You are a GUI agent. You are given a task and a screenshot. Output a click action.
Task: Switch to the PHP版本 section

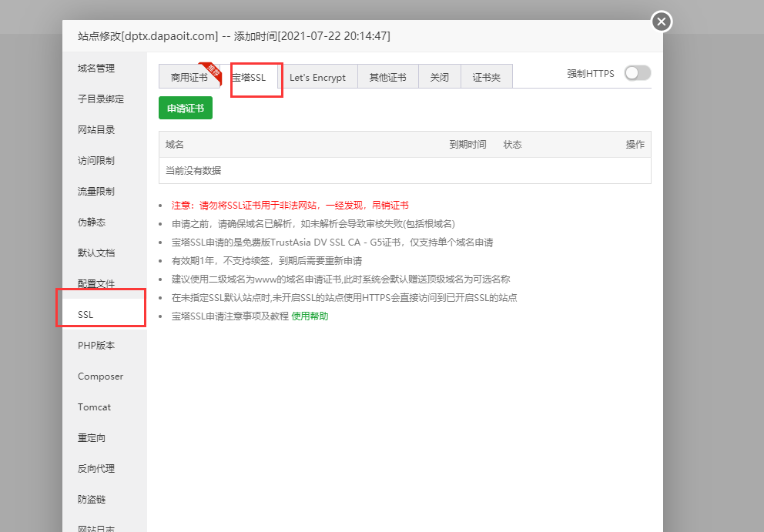coord(95,345)
